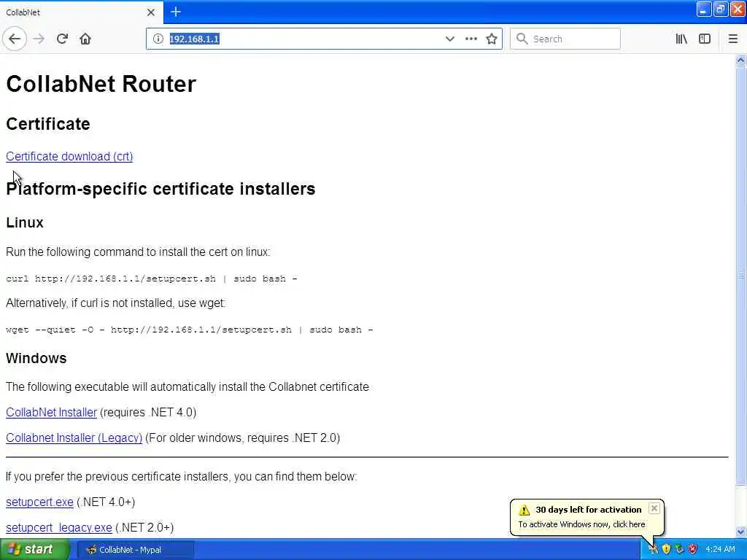Go back to the previous page
This screenshot has width=747, height=560.
coord(15,39)
